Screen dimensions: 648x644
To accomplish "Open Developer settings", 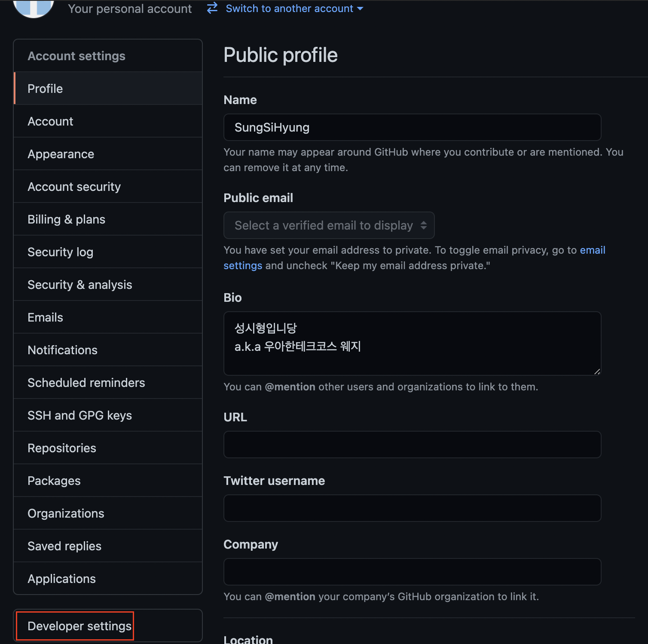I will click(x=79, y=626).
